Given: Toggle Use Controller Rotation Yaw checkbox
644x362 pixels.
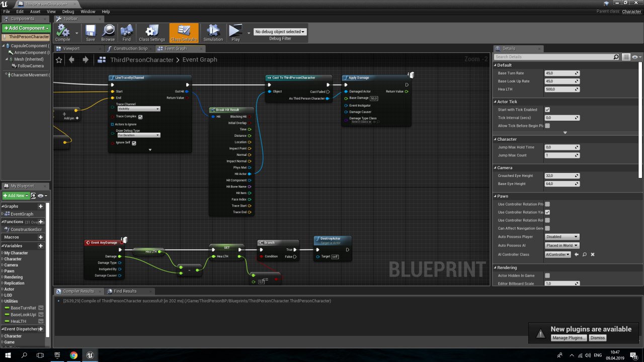Looking at the screenshot, I should [x=547, y=212].
